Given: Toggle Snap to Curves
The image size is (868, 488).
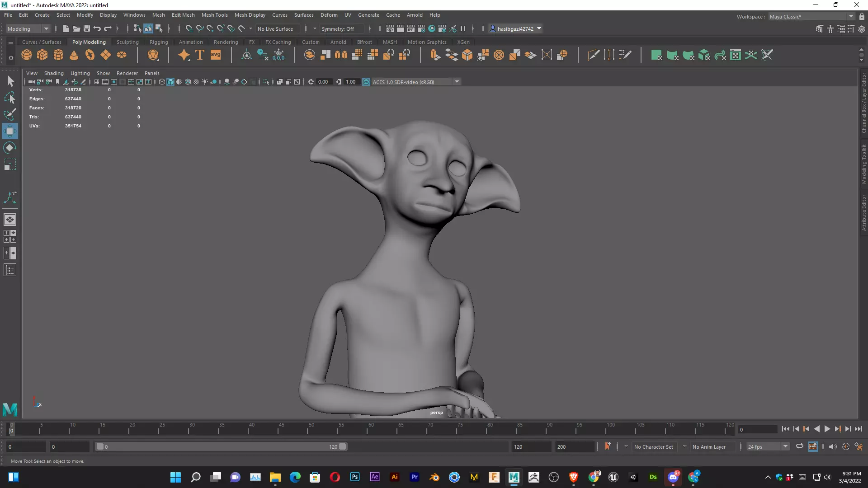Looking at the screenshot, I should tap(200, 29).
